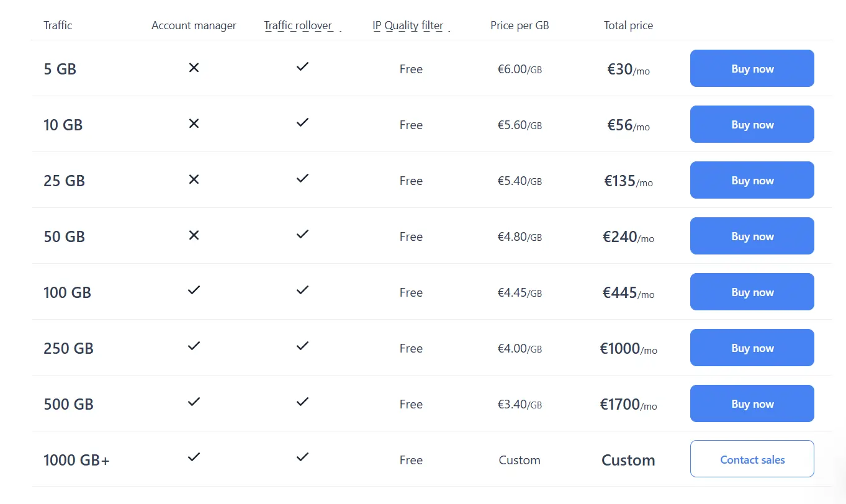Click the checkmark for 250 GB Traffic rollover
846x504 pixels.
tap(302, 346)
